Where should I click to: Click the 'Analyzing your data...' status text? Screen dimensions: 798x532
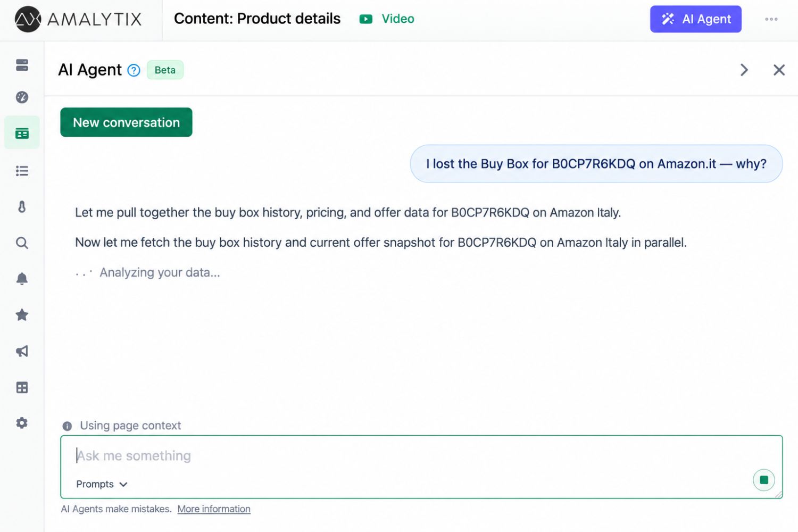pyautogui.click(x=160, y=272)
